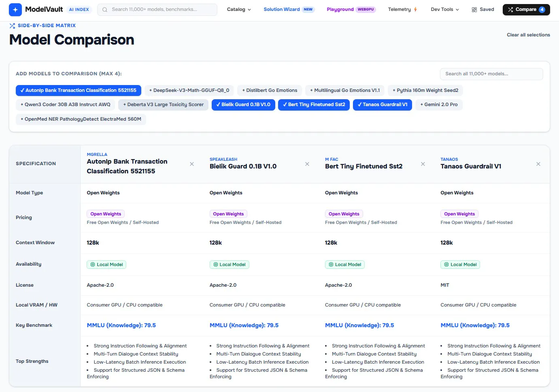Click the Bielik Guard 0.1B V1.0 column title
The image size is (559, 392).
(243, 166)
